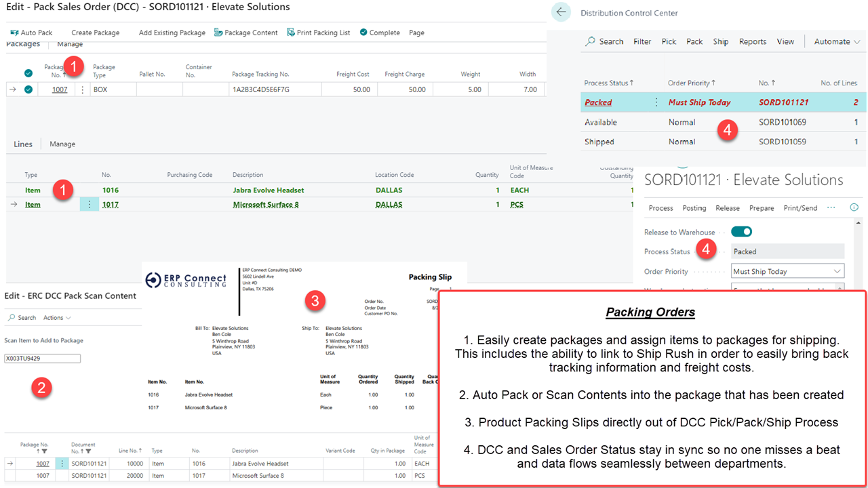
Task: Click sort arrow on Order Priority column header
Action: click(x=713, y=83)
